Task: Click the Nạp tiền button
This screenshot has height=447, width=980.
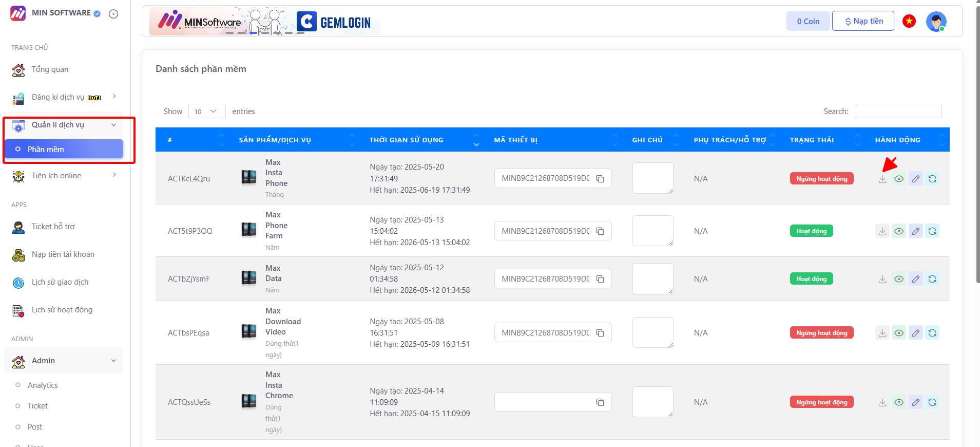Action: pyautogui.click(x=862, y=21)
